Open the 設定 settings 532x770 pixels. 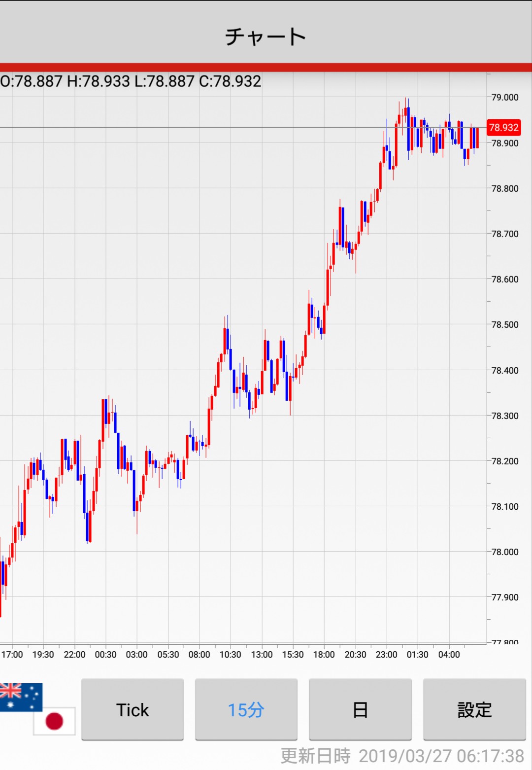click(474, 710)
